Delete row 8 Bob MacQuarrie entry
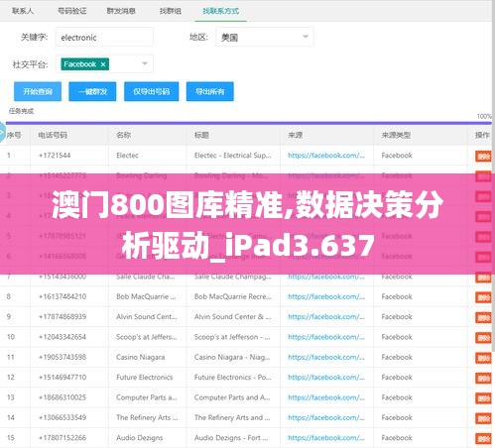This screenshot has width=495, height=448. click(x=483, y=297)
